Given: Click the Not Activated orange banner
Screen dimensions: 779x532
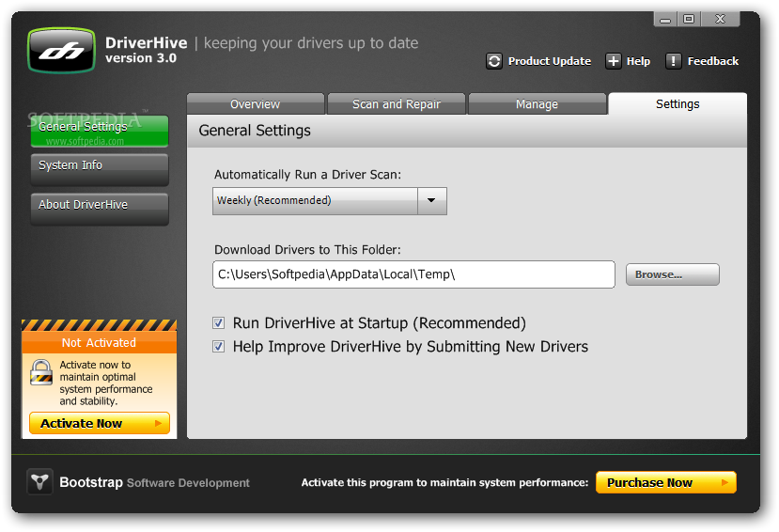Looking at the screenshot, I should point(99,342).
